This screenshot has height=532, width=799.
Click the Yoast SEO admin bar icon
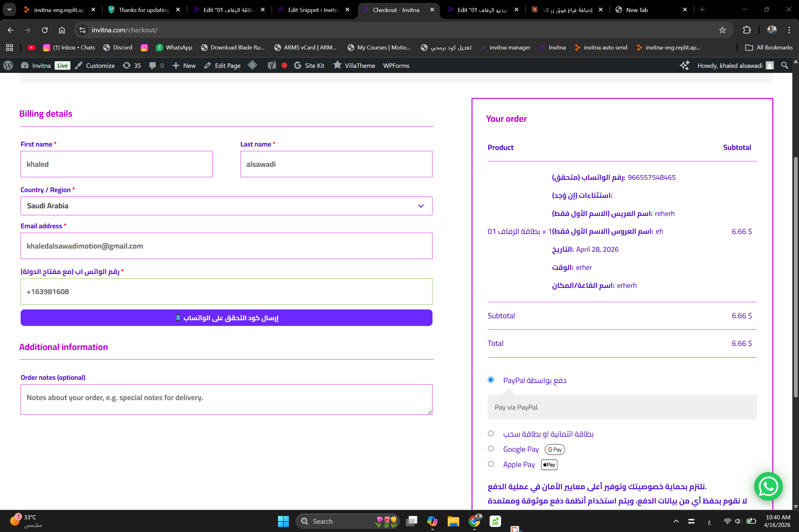click(x=272, y=66)
